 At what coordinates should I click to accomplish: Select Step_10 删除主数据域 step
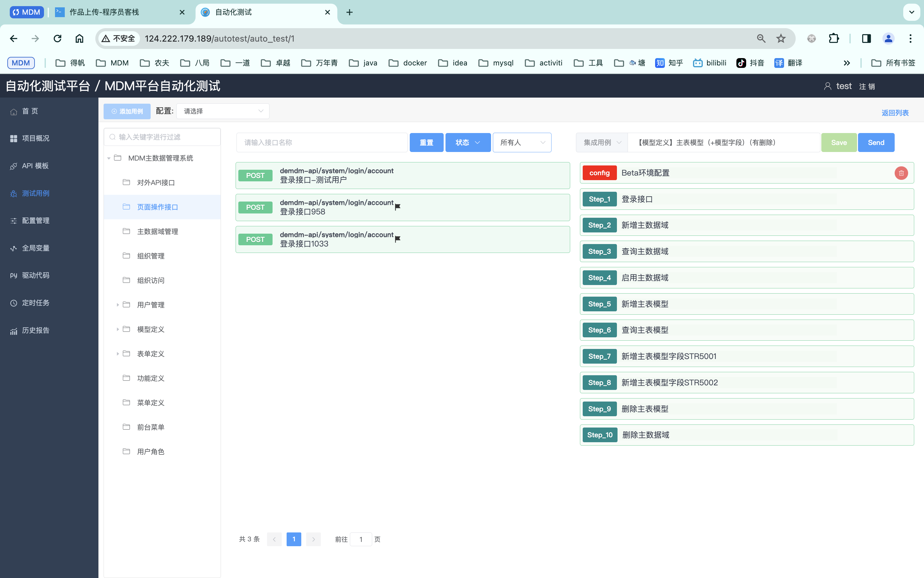747,435
